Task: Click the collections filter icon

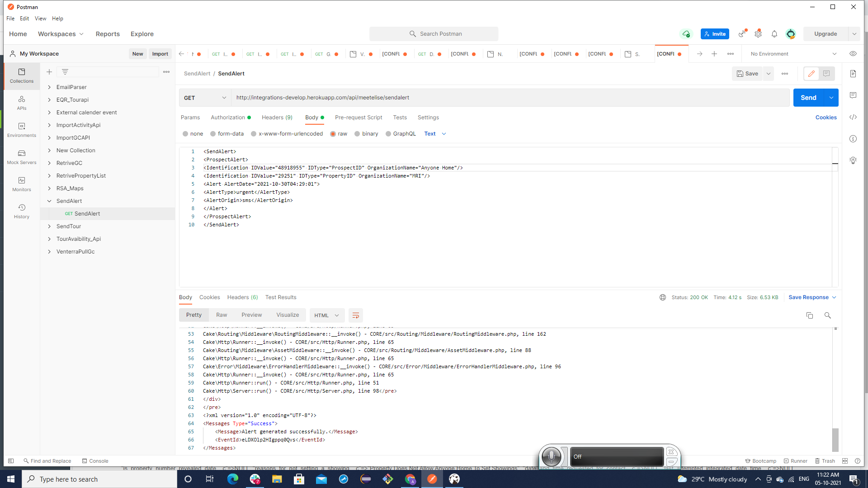Action: pos(65,72)
